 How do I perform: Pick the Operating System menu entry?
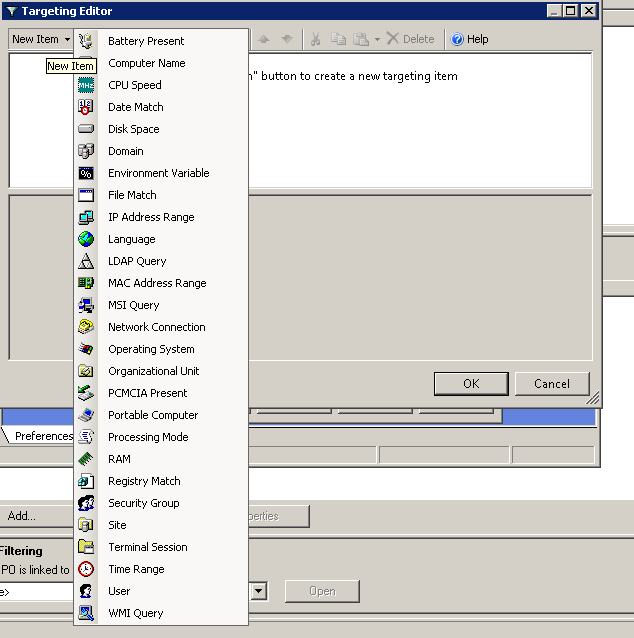[x=161, y=349]
